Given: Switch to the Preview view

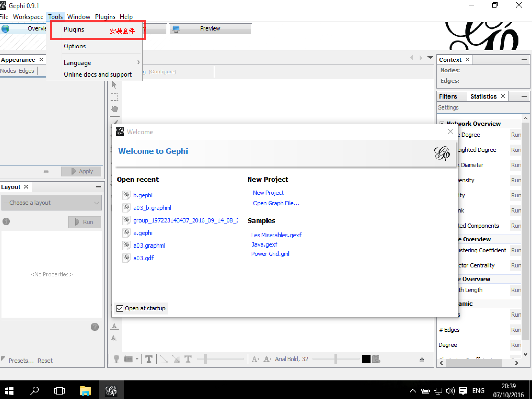Looking at the screenshot, I should point(210,29).
